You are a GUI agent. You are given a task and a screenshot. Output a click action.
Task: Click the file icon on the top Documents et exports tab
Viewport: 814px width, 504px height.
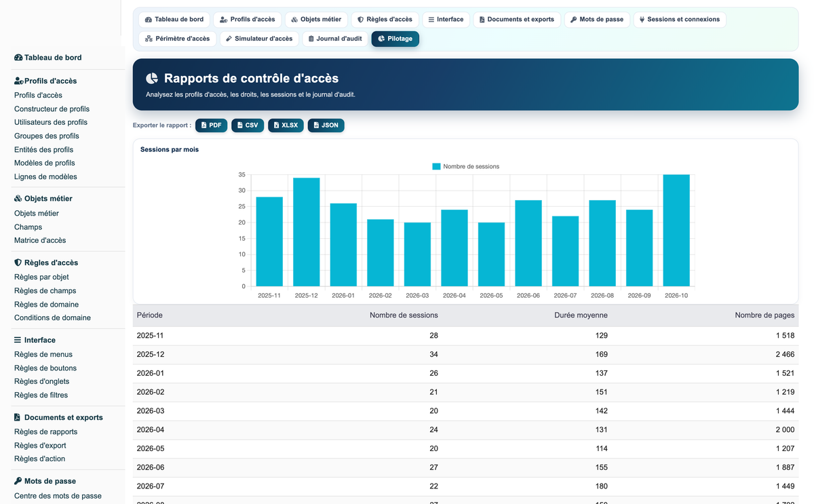click(x=482, y=20)
